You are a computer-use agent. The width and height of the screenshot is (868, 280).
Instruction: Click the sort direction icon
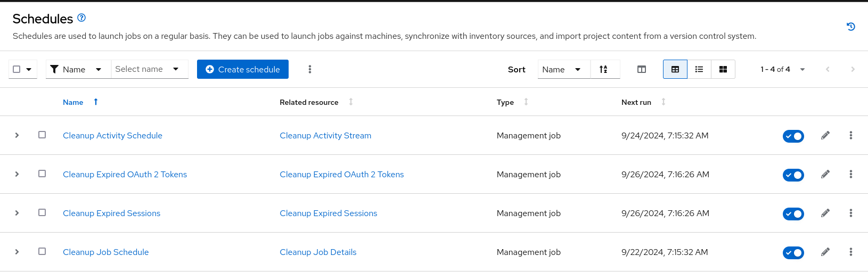click(603, 69)
